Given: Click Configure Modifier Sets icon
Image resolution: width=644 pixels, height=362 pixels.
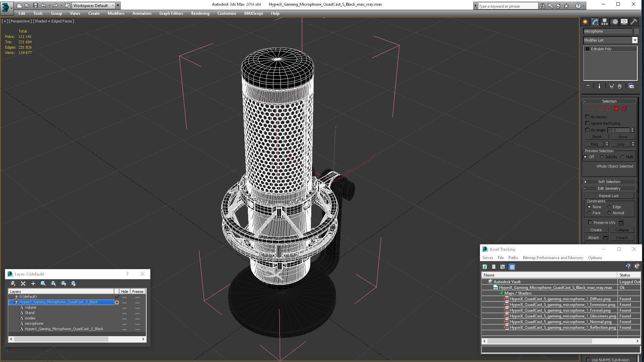Looking at the screenshot, I should [x=631, y=86].
